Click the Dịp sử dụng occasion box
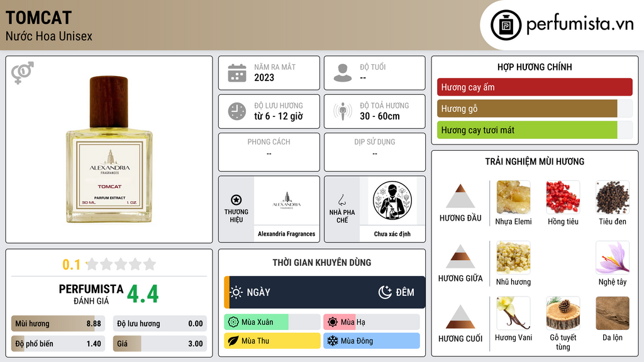644x362 pixels. (375, 152)
